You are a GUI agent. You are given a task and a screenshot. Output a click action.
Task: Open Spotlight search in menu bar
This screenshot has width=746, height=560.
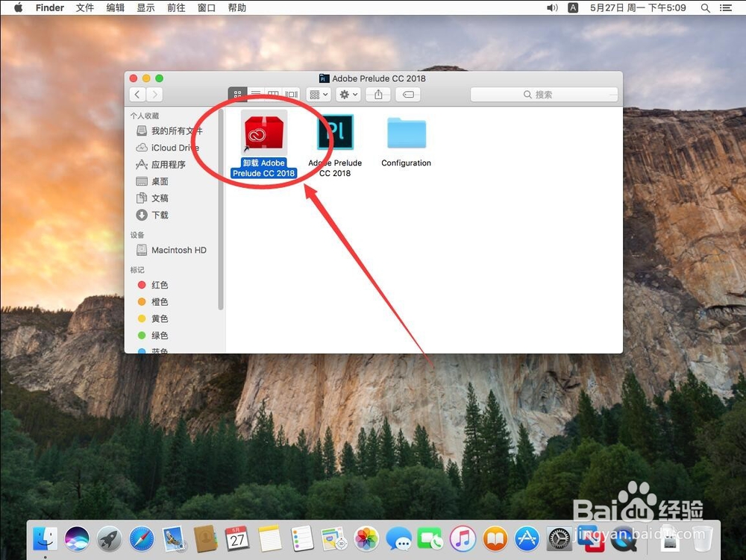coord(706,7)
